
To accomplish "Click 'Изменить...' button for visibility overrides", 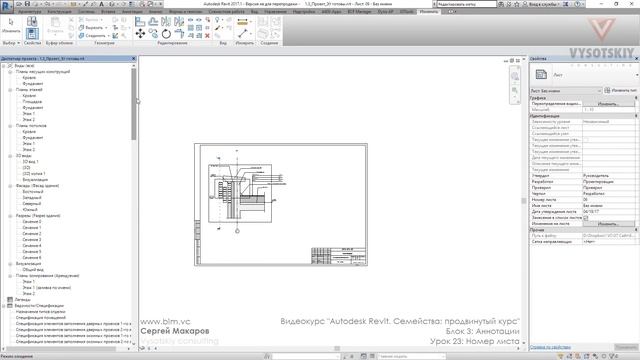I will coord(608,104).
